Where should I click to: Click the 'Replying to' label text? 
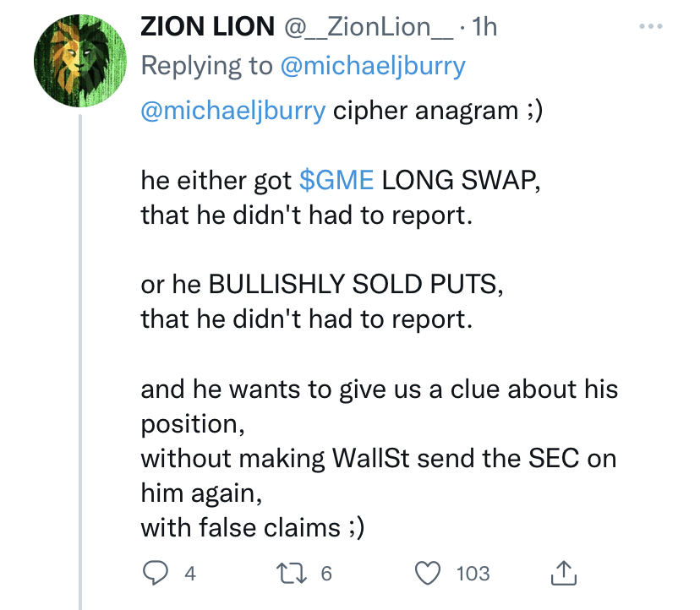pyautogui.click(x=205, y=67)
